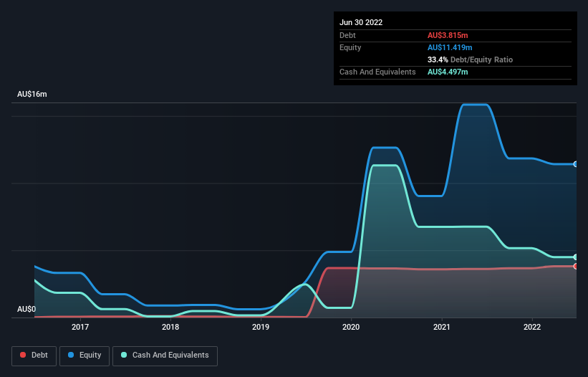Screen dimensions: 588x377
Task: Click Cash And Equivalents label in tooltip
Action: point(377,72)
